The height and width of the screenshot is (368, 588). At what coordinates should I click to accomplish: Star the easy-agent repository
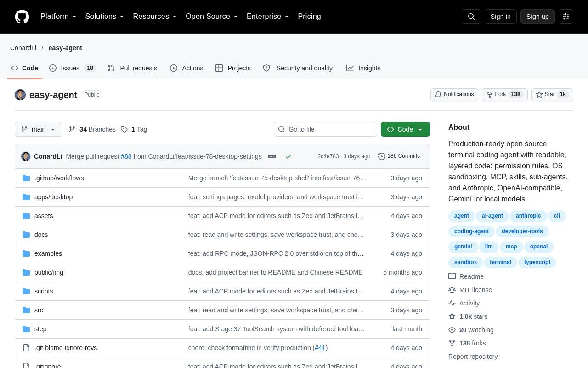coord(552,95)
